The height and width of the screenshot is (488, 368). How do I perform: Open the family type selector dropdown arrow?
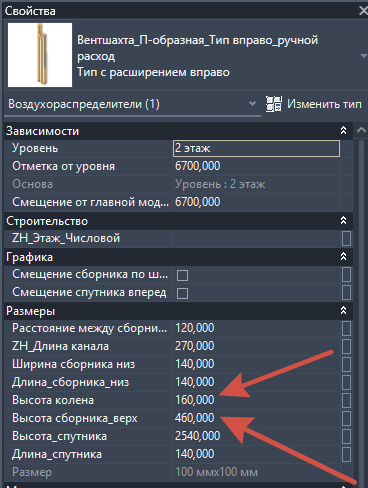tap(364, 56)
